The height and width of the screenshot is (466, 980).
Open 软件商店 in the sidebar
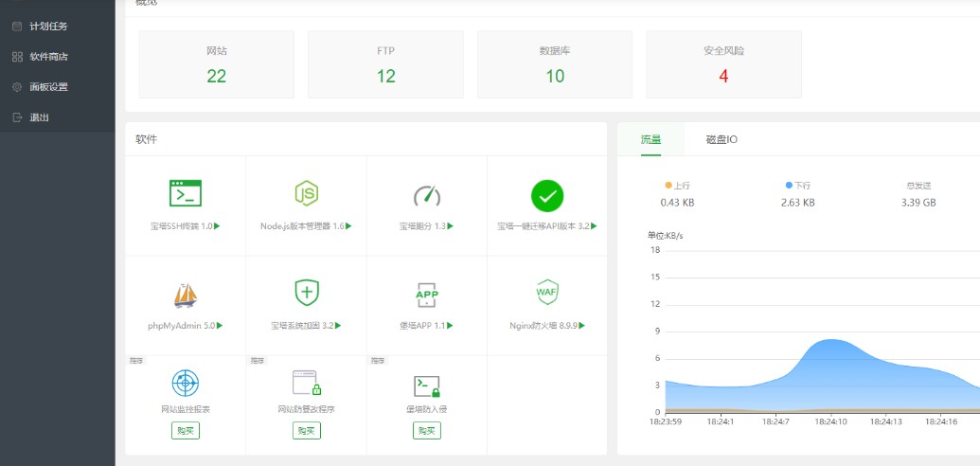(x=47, y=57)
